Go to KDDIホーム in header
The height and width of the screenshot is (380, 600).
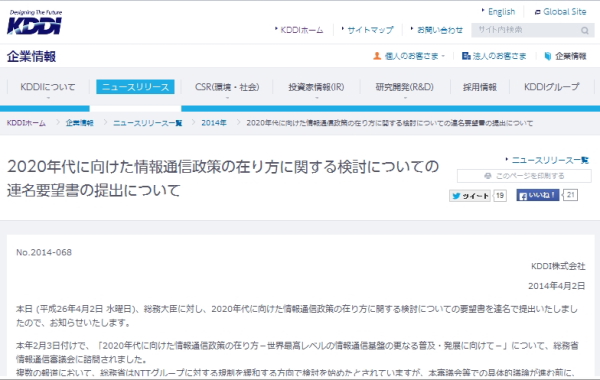click(302, 30)
